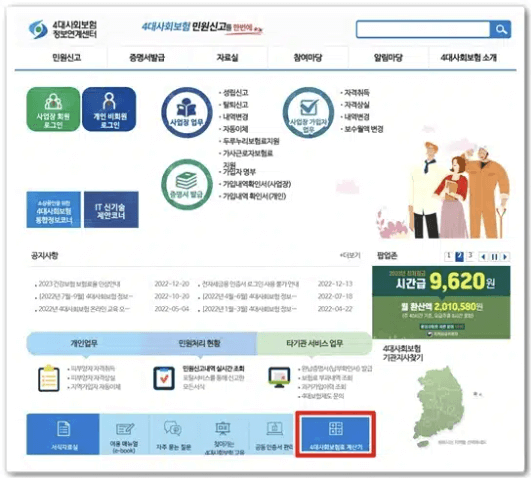Show popup zone slide 3
The image size is (531, 478).
(x=470, y=256)
